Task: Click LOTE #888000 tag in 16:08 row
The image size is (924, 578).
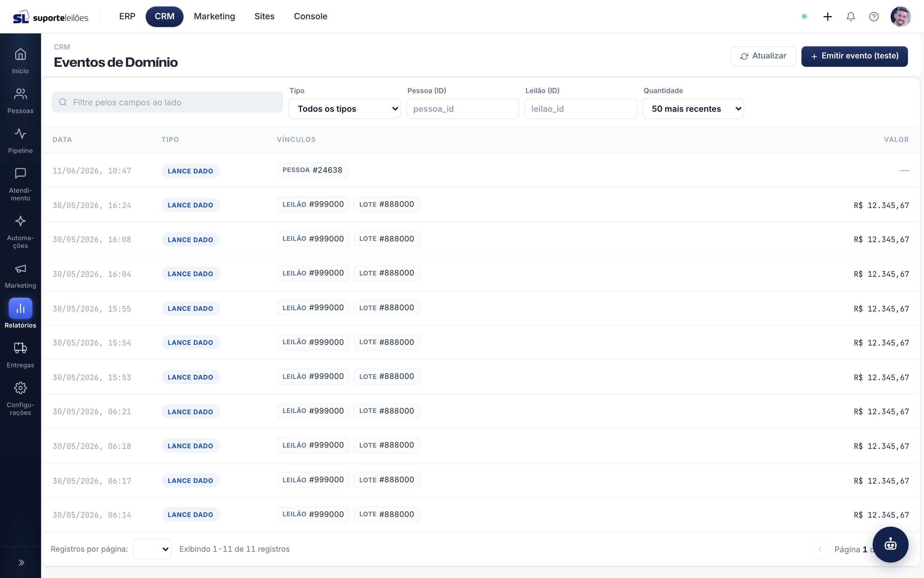Action: click(386, 239)
